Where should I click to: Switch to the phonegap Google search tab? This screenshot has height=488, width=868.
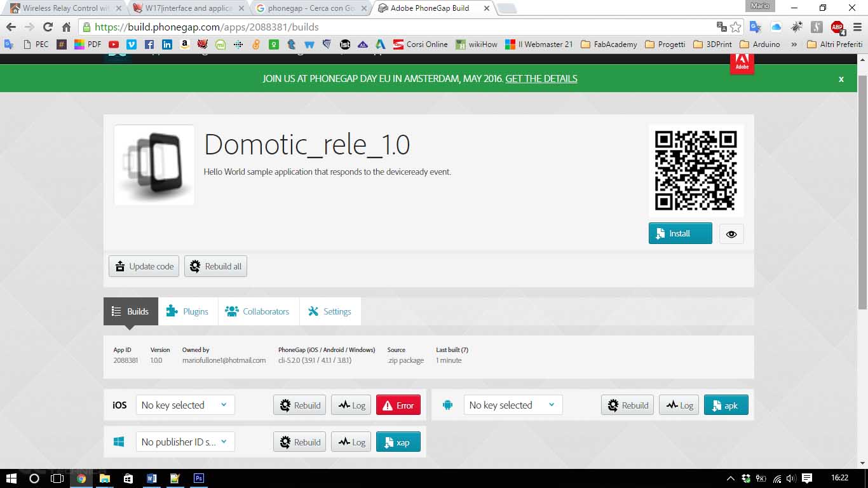click(311, 8)
